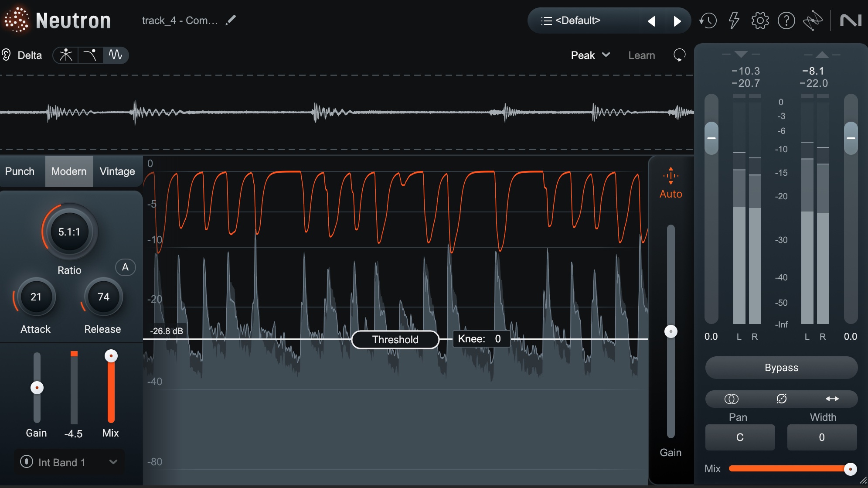Click the output peak value -8.1
This screenshot has width=868, height=488.
click(x=813, y=71)
